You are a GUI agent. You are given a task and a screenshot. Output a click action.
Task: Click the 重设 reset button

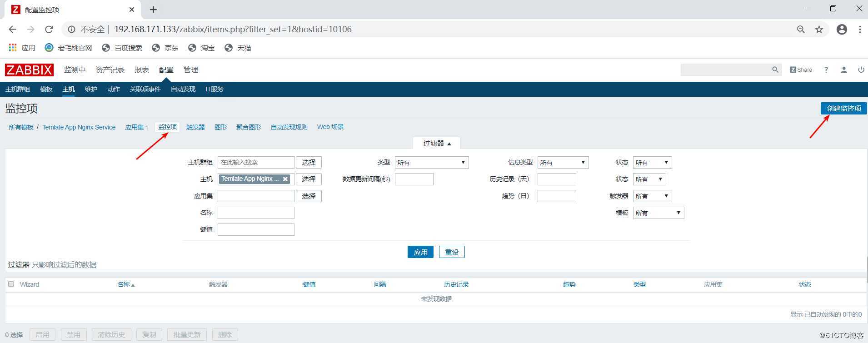tap(452, 252)
